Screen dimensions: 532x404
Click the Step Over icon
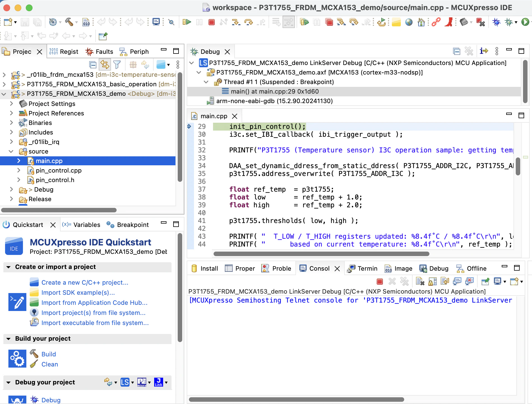point(248,22)
